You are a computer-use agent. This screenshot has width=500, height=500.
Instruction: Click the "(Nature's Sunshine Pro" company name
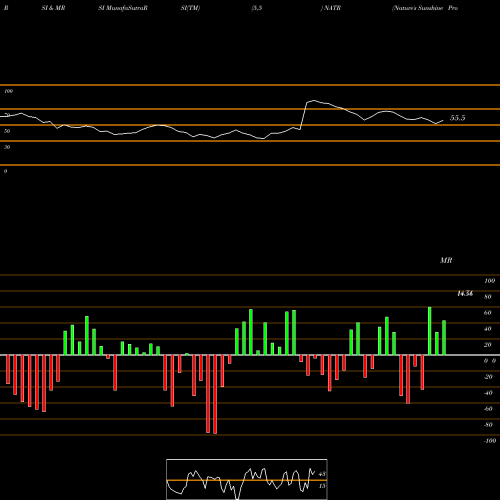tap(425, 8)
